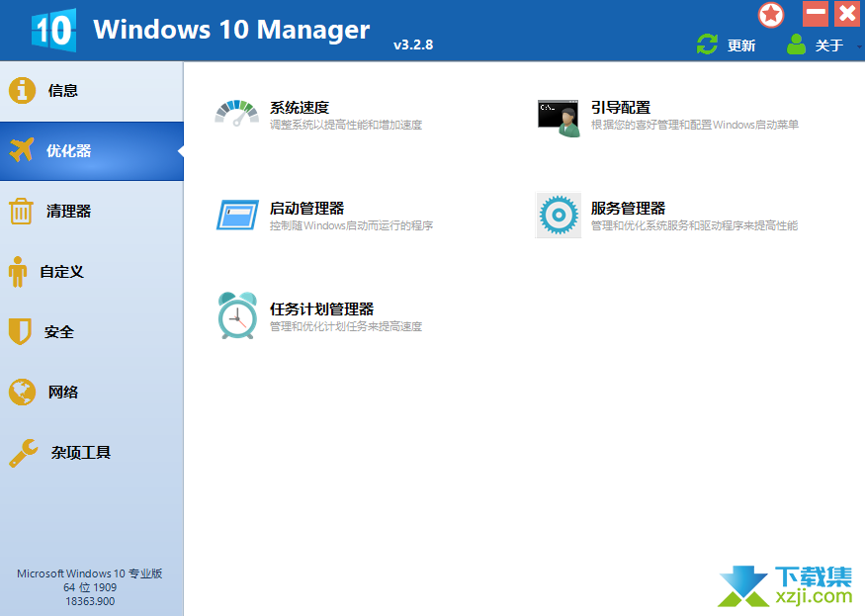Image resolution: width=865 pixels, height=616 pixels.
Task: Expand the dropdown arrow next to 关于
Action: [859, 47]
